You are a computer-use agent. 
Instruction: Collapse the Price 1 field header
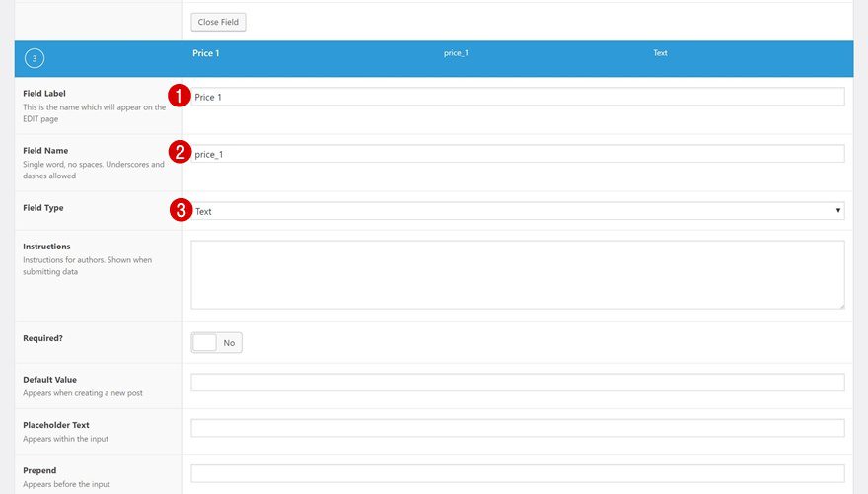(x=434, y=58)
